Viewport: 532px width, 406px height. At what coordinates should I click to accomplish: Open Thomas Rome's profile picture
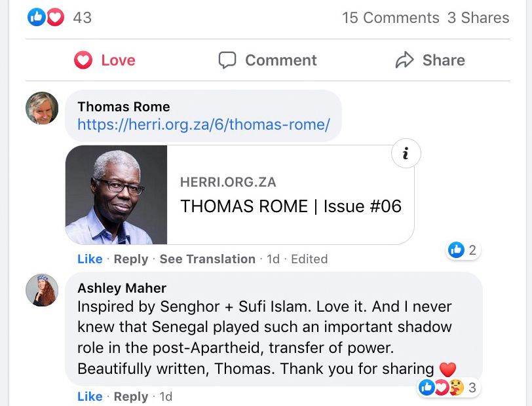42,108
